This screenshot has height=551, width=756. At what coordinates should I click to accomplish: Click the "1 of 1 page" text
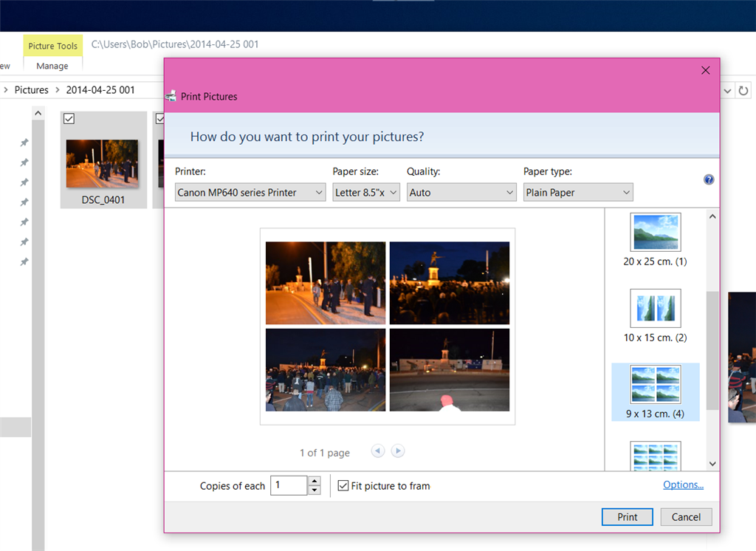325,453
